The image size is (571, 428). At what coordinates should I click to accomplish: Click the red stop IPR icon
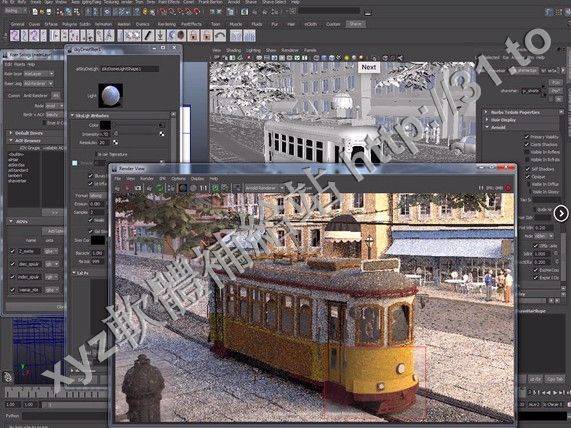[508, 188]
